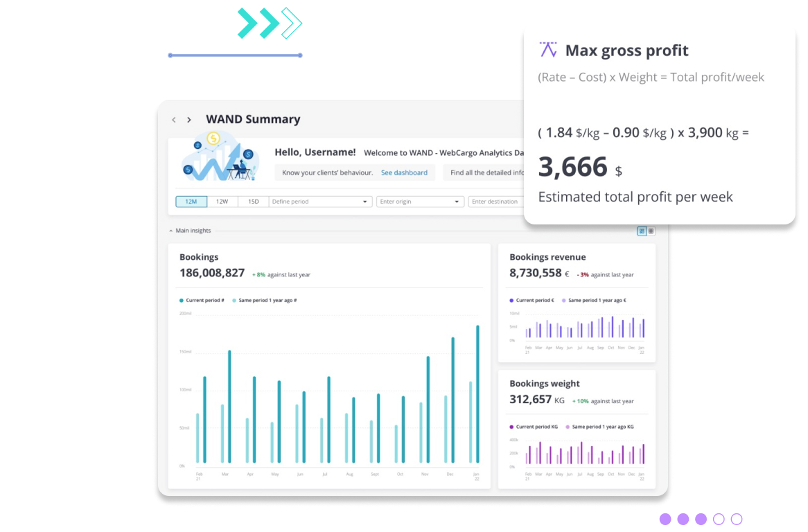
Task: Go to the fourth carousel dot
Action: (719, 519)
